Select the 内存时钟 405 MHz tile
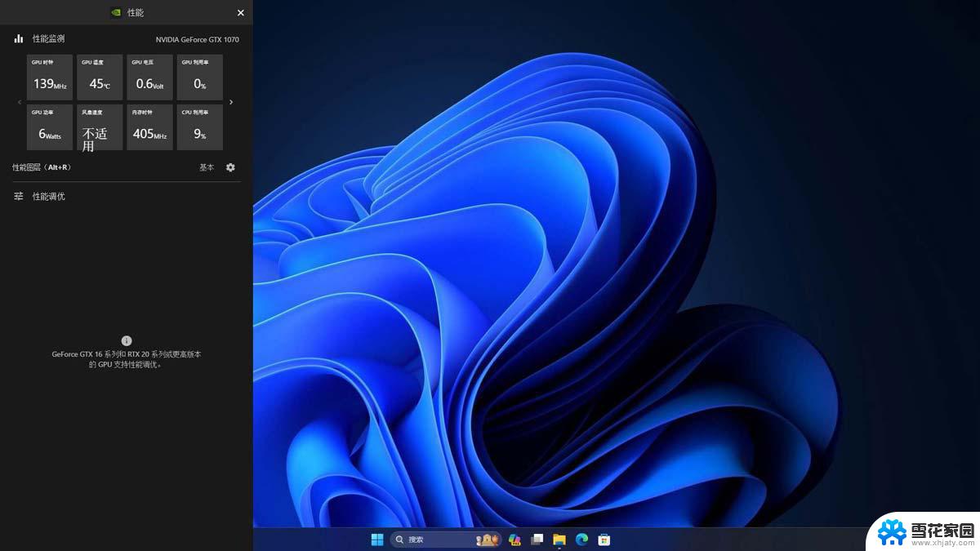The width and height of the screenshot is (980, 551). 149,127
